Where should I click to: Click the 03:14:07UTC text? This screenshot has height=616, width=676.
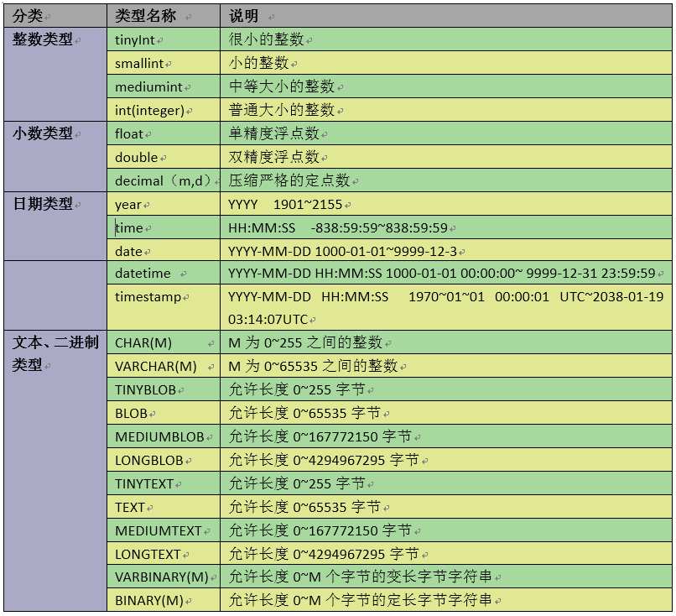(x=268, y=319)
